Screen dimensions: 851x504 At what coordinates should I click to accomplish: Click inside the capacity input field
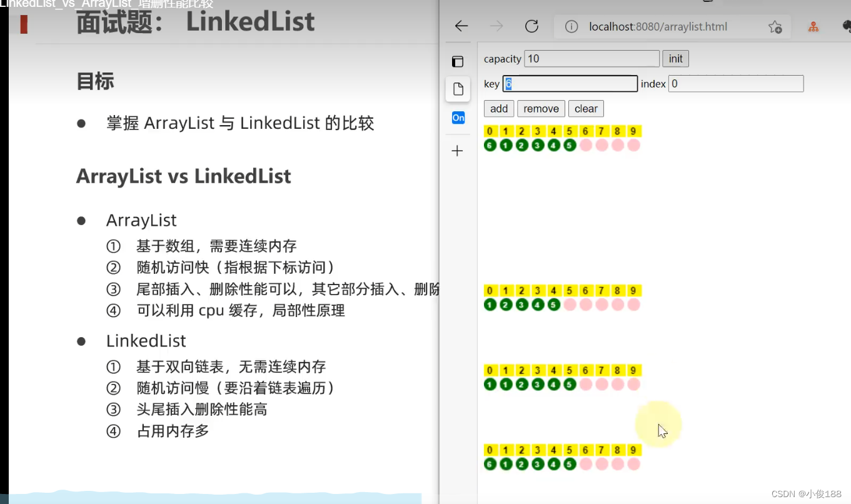pos(591,58)
